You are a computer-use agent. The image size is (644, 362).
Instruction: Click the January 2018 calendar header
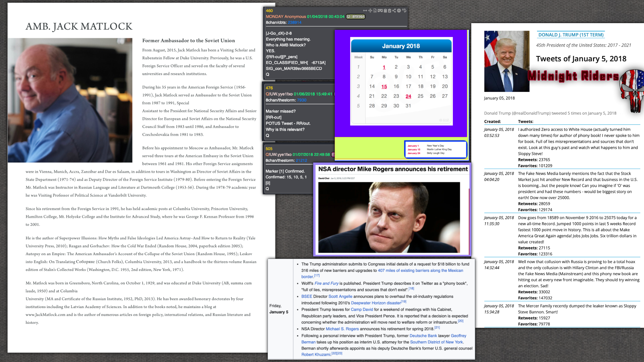(401, 46)
